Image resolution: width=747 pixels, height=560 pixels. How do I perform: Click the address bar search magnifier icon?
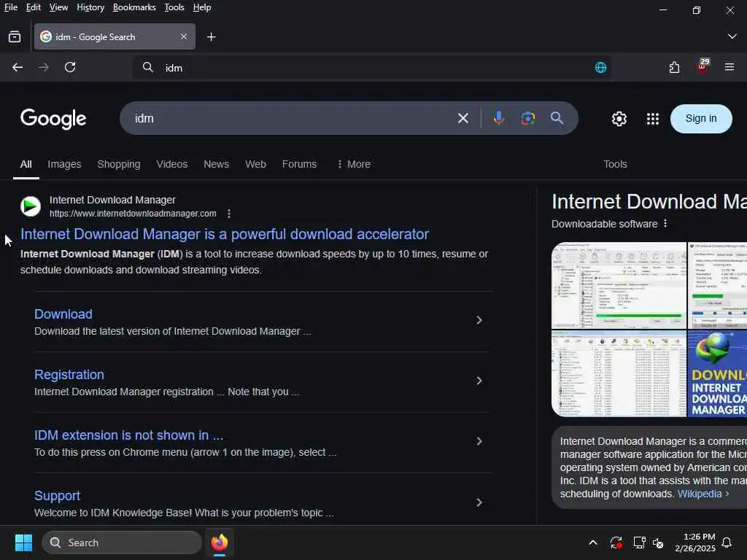(147, 67)
